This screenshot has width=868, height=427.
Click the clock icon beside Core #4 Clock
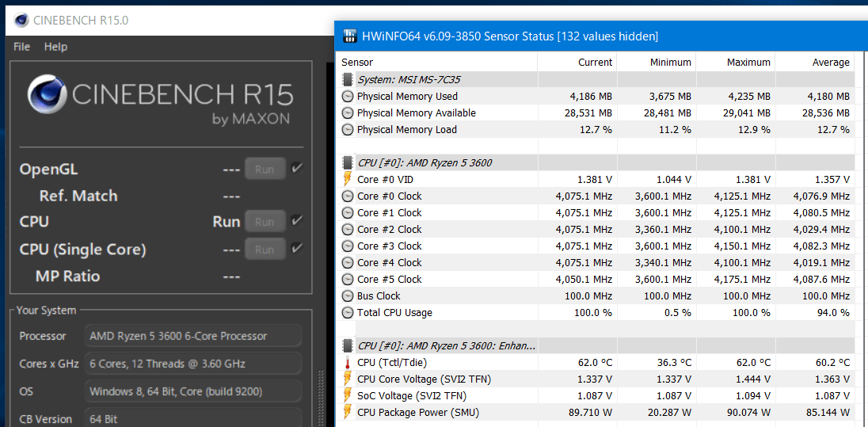348,262
